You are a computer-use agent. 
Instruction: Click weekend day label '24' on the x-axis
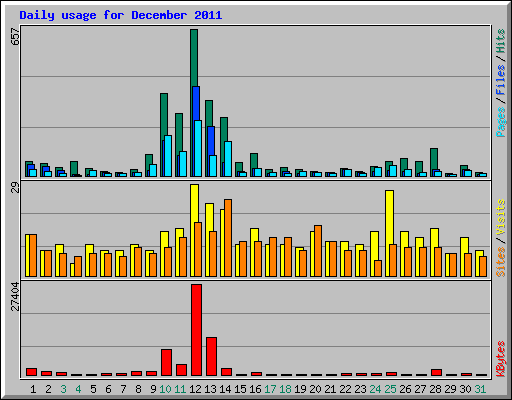coord(375,389)
